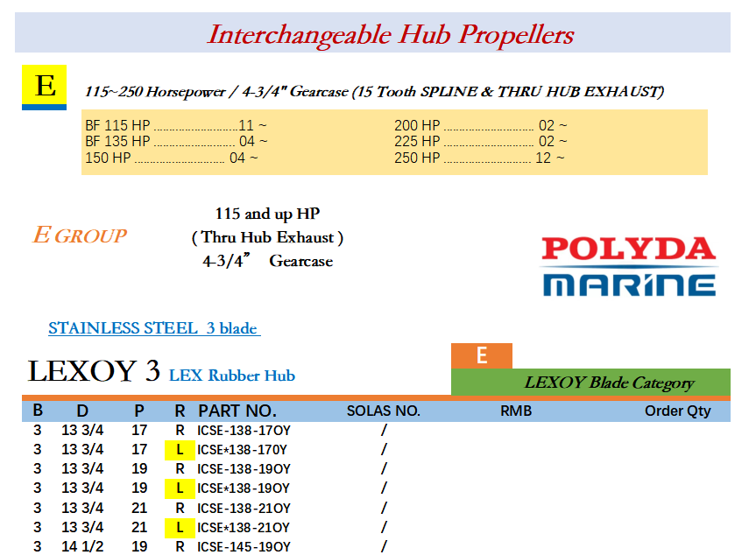
Task: Select the slash in the ICSE-138-21OY row's SOLAS column
Action: pyautogui.click(x=384, y=508)
